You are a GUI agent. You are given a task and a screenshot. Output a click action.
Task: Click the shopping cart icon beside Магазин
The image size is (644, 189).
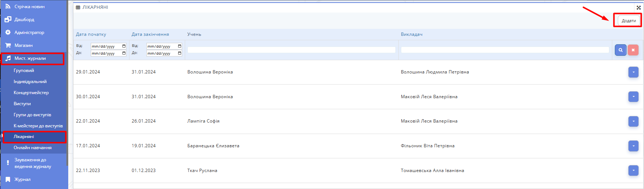click(x=8, y=45)
